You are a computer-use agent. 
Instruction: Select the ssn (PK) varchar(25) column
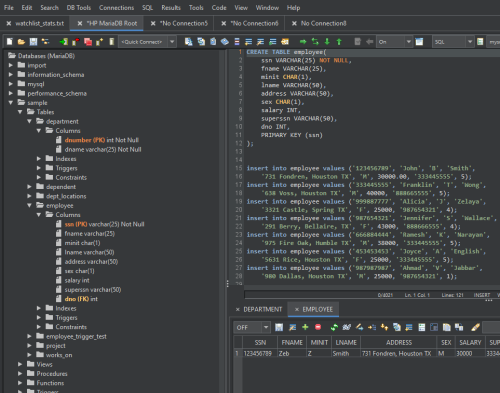pyautogui.click(x=104, y=224)
